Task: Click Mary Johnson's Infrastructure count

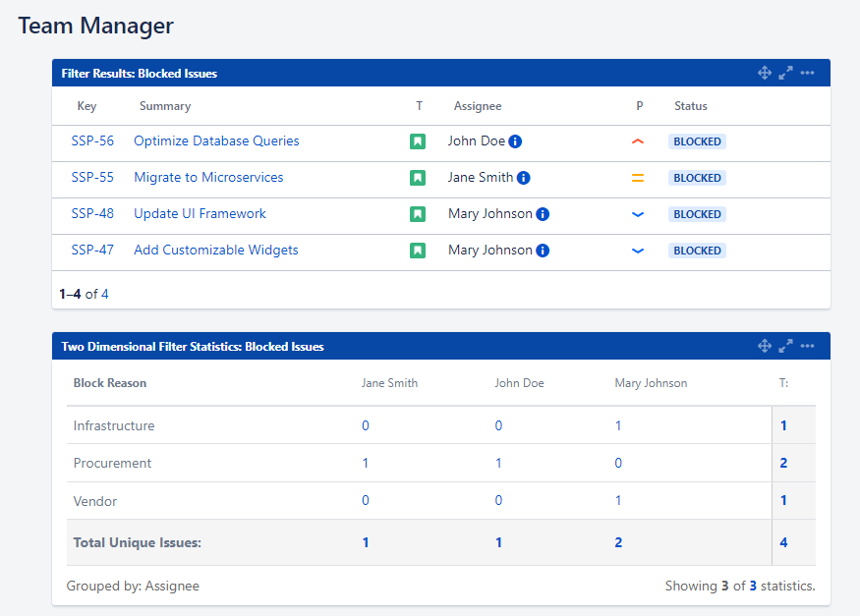Action: click(618, 426)
